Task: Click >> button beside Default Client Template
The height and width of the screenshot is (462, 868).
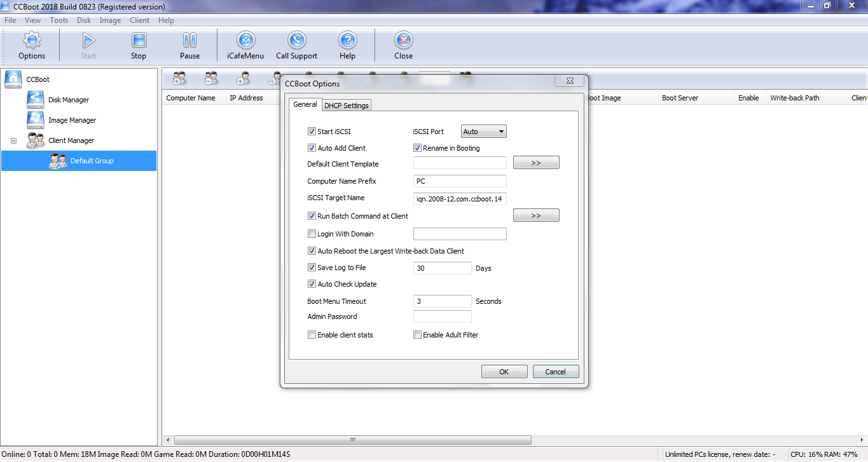Action: (x=536, y=163)
